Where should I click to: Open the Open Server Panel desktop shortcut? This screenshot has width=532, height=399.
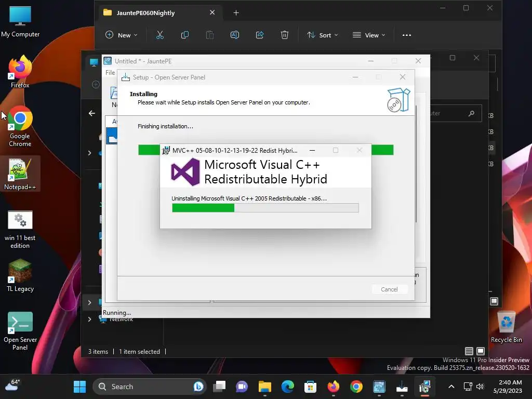pos(20,331)
